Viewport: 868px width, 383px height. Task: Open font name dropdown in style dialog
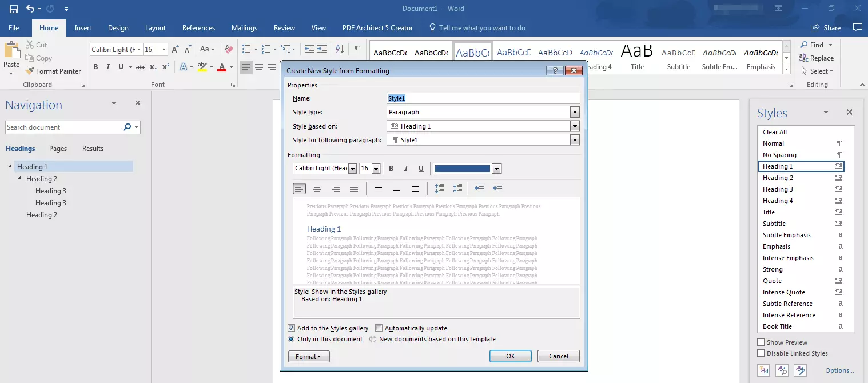coord(352,169)
